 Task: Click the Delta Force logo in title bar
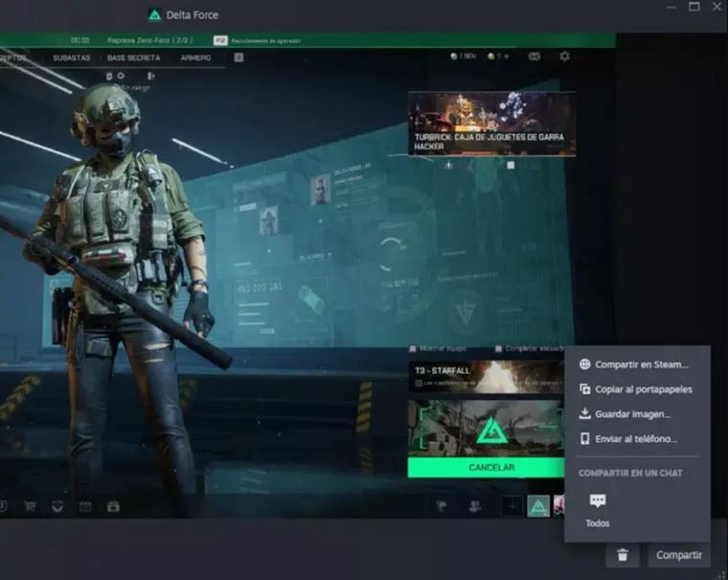pos(154,15)
